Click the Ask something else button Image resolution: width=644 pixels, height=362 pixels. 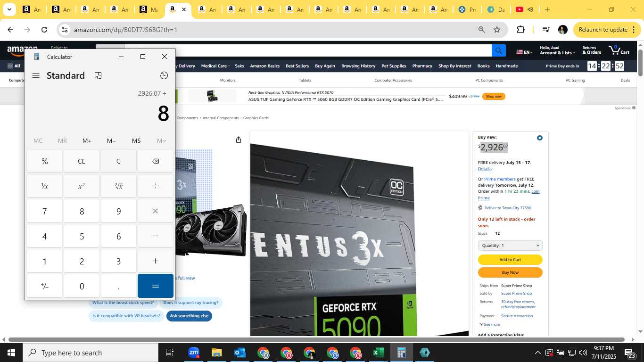(x=189, y=316)
